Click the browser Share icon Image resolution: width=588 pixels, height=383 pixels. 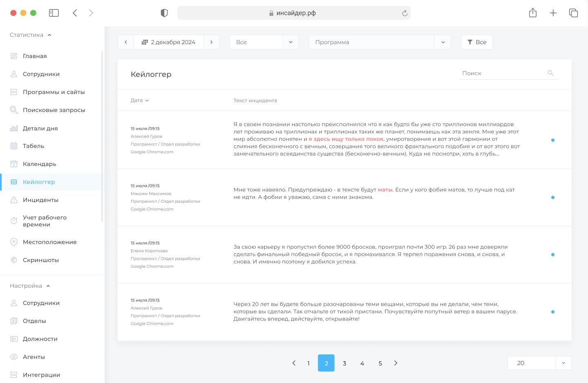pyautogui.click(x=533, y=13)
